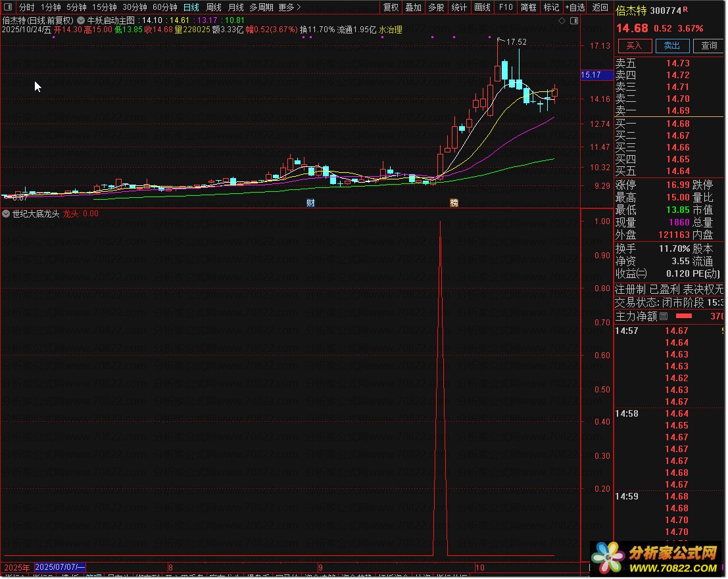Click month 9 on the time axis

[x=320, y=567]
